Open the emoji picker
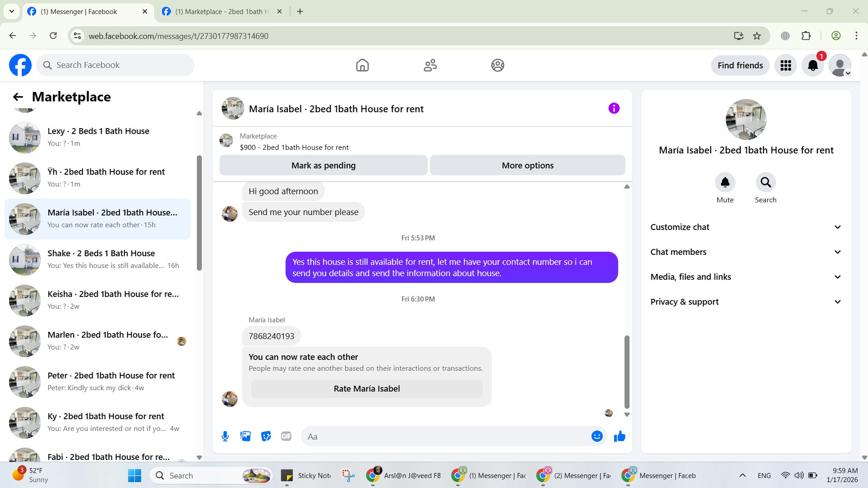Screen dimensions: 868x488 [596, 436]
